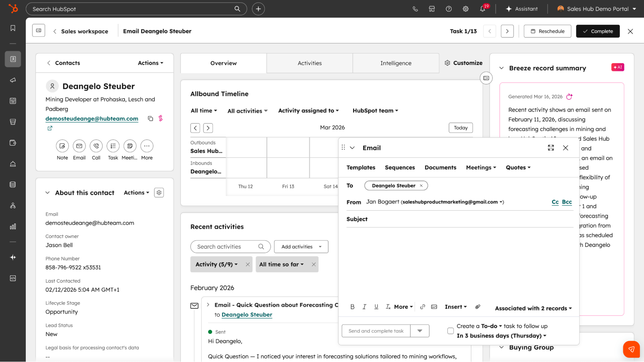Regenerate the Breeze record summary
644x362 pixels.
570,97
